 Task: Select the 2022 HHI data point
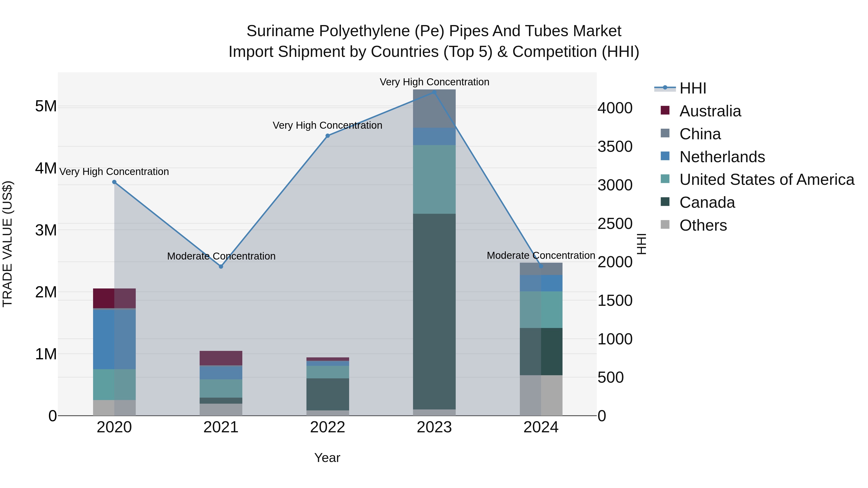[327, 136]
